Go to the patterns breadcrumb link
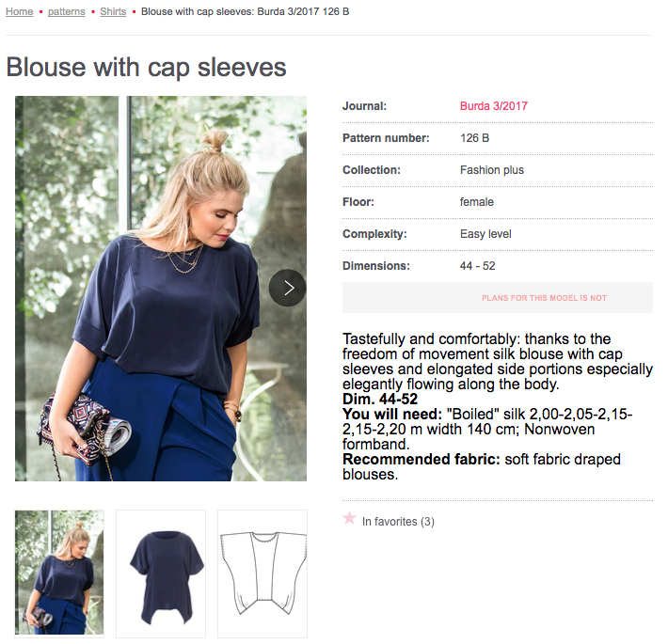This screenshot has width=668, height=644. click(x=67, y=11)
